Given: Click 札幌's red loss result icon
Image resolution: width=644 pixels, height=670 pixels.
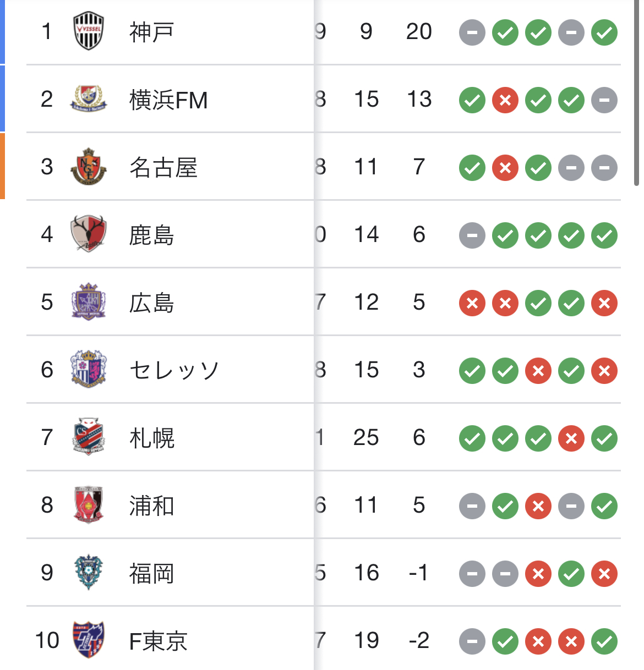Looking at the screenshot, I should (571, 438).
